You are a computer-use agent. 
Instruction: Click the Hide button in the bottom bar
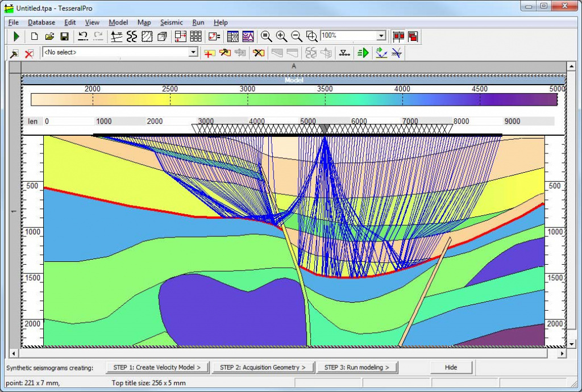coord(451,368)
